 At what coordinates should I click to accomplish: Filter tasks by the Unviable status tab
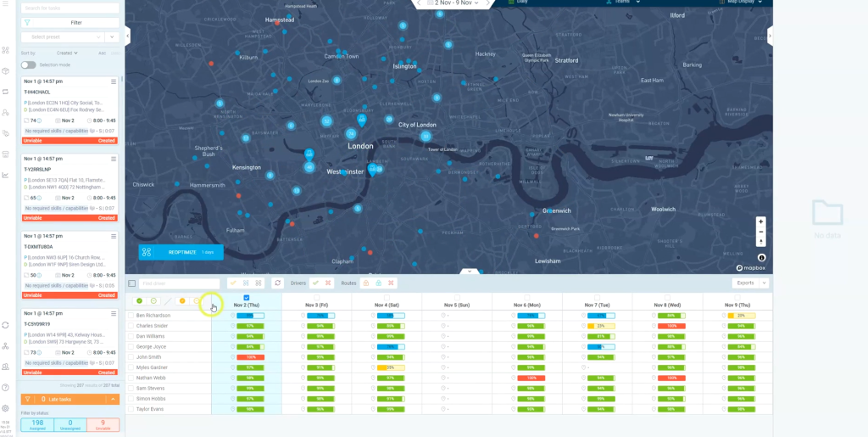[x=103, y=424]
